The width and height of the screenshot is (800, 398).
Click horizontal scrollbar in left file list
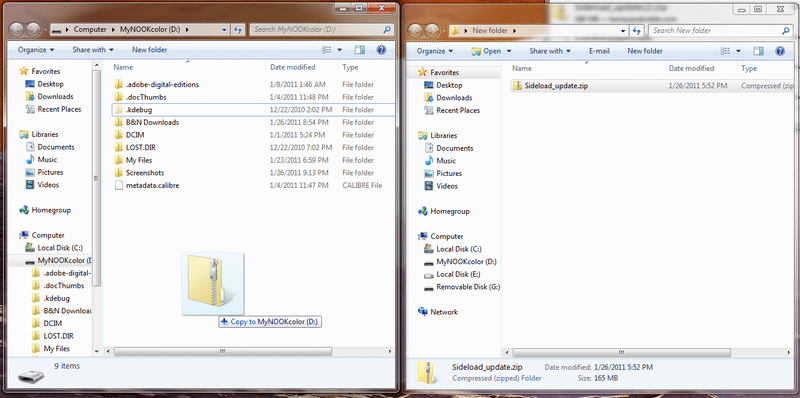(x=222, y=352)
